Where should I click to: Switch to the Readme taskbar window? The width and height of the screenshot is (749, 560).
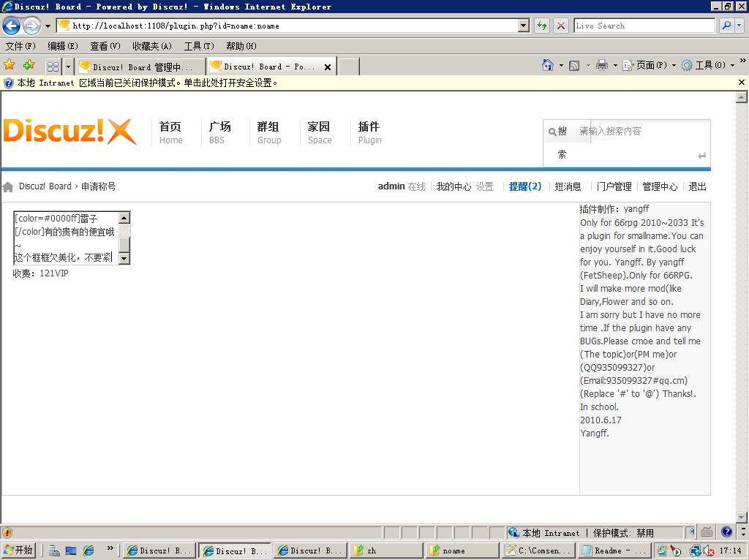tap(614, 550)
